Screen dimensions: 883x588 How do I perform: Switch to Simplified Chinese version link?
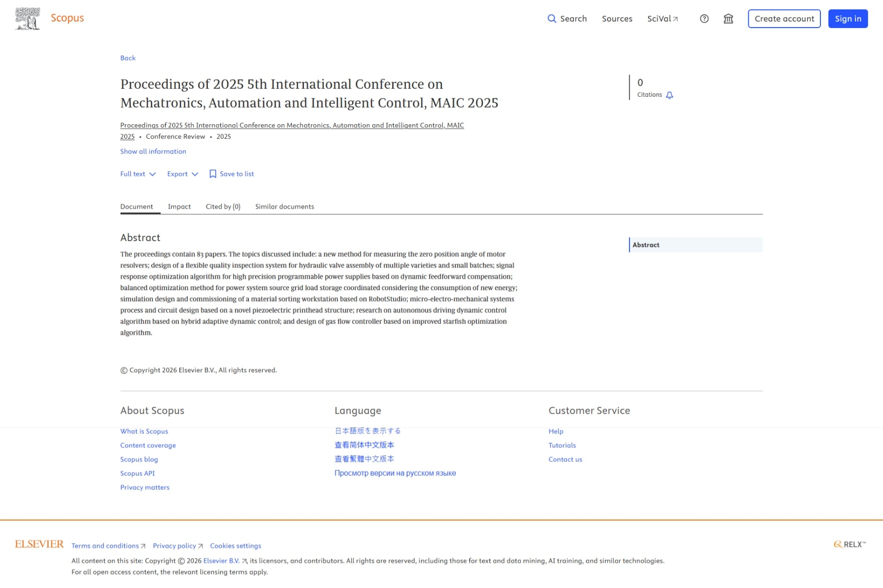[x=365, y=445]
